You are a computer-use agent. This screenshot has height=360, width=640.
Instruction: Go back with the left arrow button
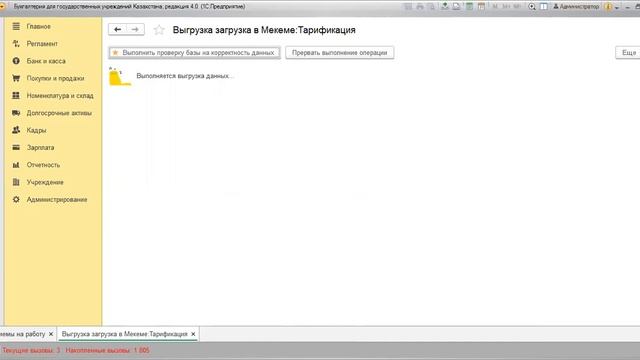tap(118, 29)
